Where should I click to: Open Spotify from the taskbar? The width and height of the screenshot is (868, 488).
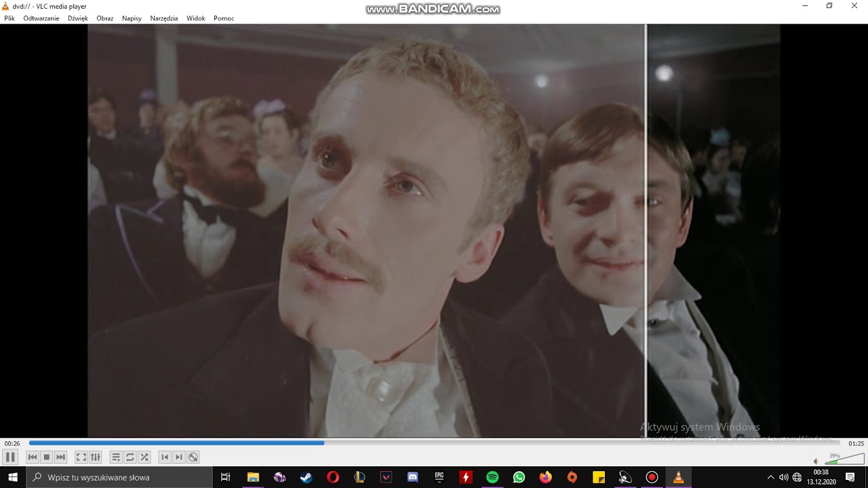(492, 477)
